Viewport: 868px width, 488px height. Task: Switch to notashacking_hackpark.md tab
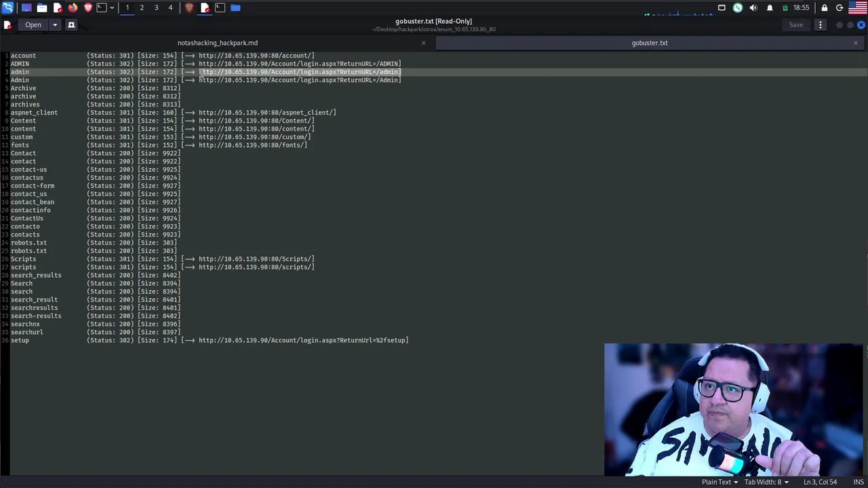(218, 43)
